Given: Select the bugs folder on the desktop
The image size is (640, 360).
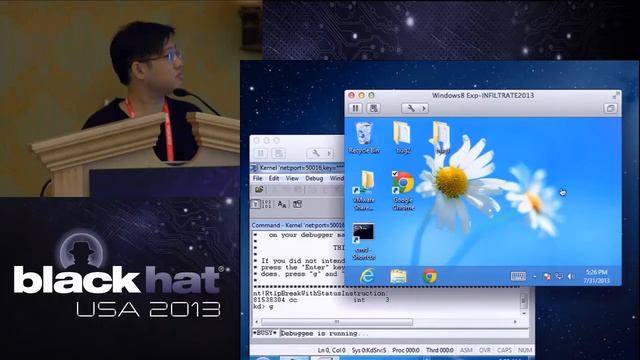Looking at the screenshot, I should click(x=403, y=138).
